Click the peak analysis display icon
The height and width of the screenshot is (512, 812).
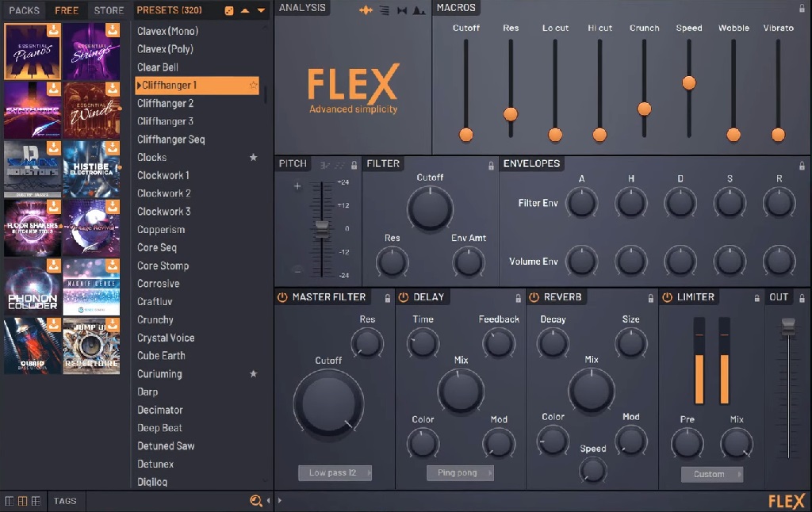coord(421,10)
